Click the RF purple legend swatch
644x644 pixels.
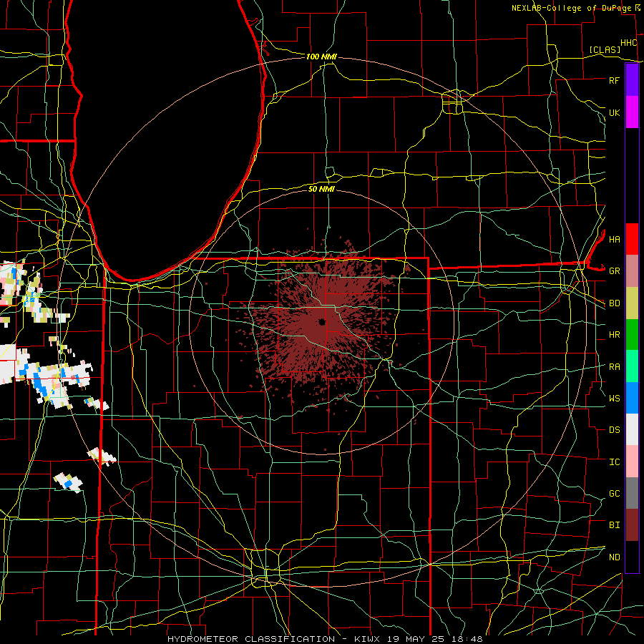pyautogui.click(x=632, y=80)
